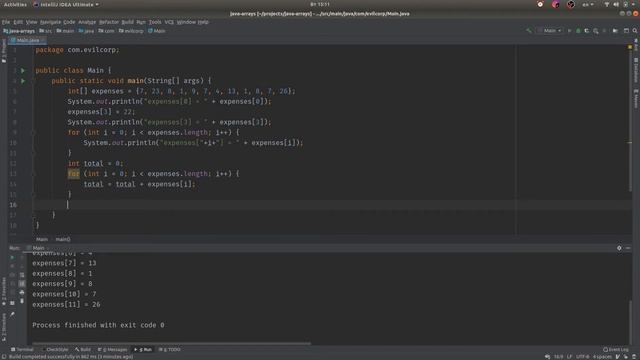This screenshot has width=640, height=360.
Task: Run class Main from gutter arrow
Action: (23, 71)
